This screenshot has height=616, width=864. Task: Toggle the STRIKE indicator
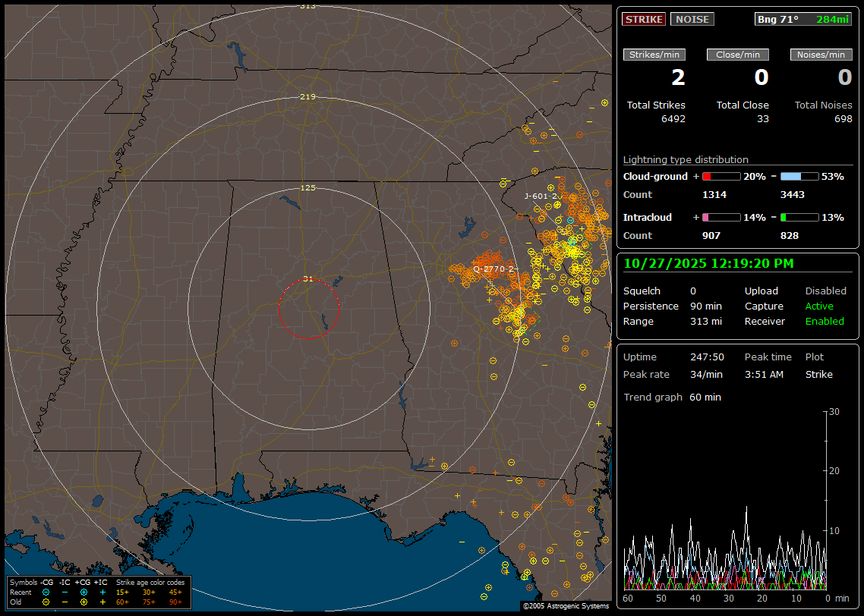tap(644, 19)
